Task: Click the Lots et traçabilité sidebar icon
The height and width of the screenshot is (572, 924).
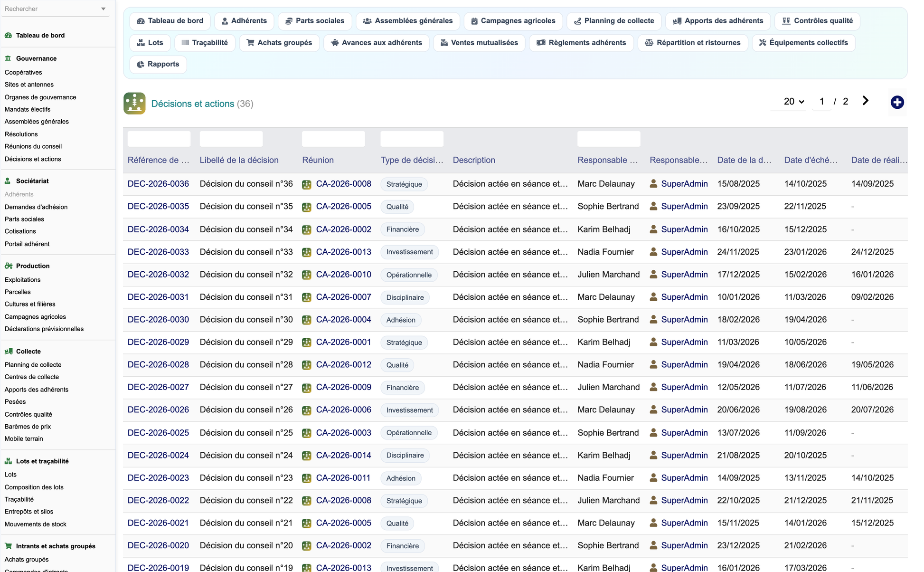Action: tap(8, 461)
